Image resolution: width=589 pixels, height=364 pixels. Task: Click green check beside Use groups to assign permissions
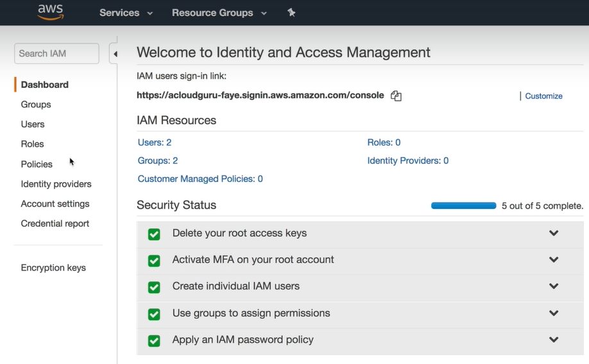154,314
